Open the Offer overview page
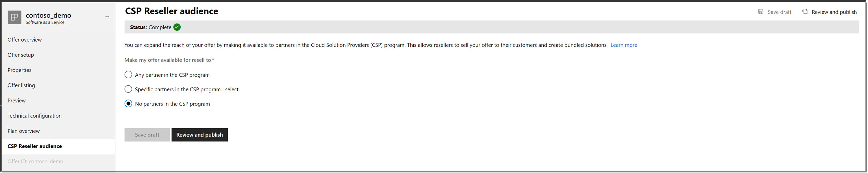Image resolution: width=868 pixels, height=173 pixels. point(25,39)
